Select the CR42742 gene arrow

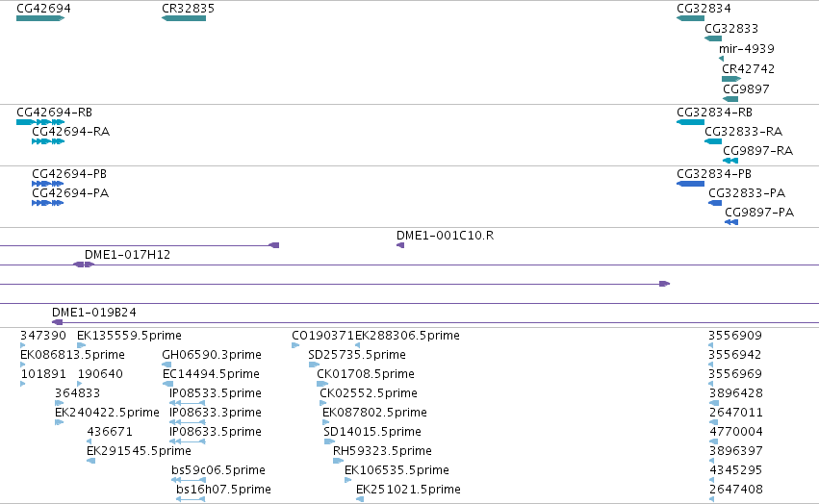pyautogui.click(x=731, y=79)
